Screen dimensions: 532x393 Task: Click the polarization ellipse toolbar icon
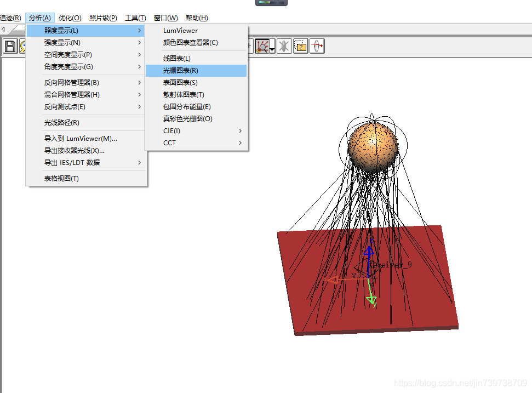tap(317, 46)
